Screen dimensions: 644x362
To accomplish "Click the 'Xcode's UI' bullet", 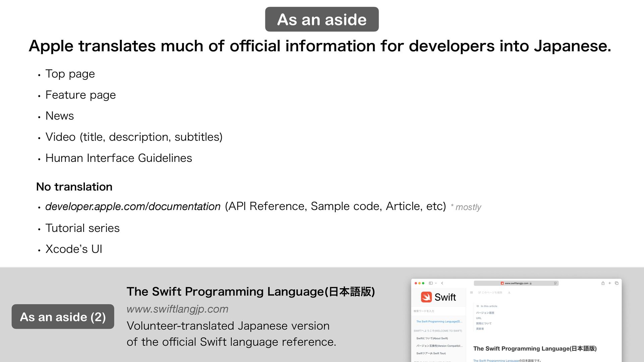I will pos(74,249).
